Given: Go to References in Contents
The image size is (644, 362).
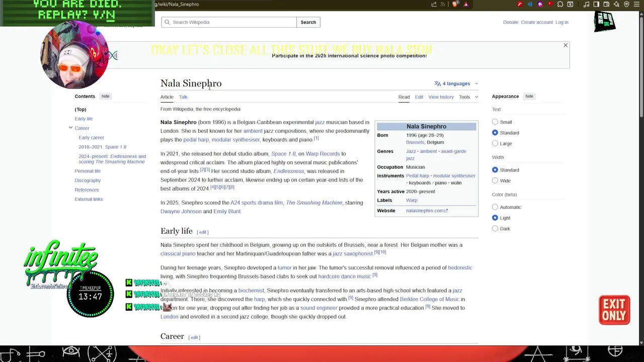Looking at the screenshot, I should pyautogui.click(x=87, y=190).
